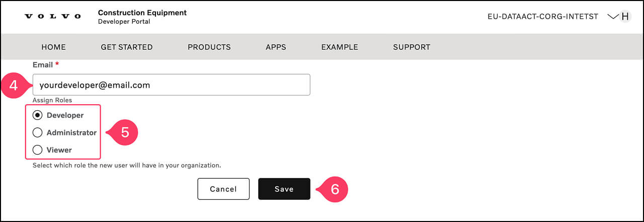644x222 pixels.
Task: Click the H user avatar icon
Action: pyautogui.click(x=625, y=16)
